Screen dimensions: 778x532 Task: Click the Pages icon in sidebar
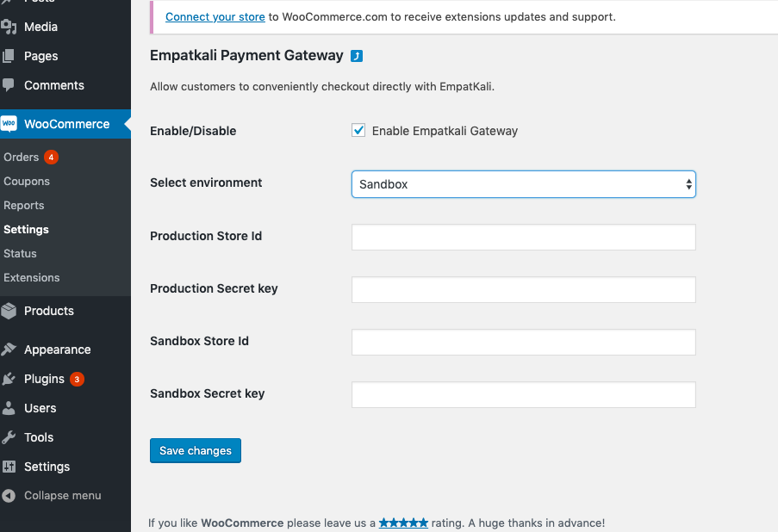point(9,56)
